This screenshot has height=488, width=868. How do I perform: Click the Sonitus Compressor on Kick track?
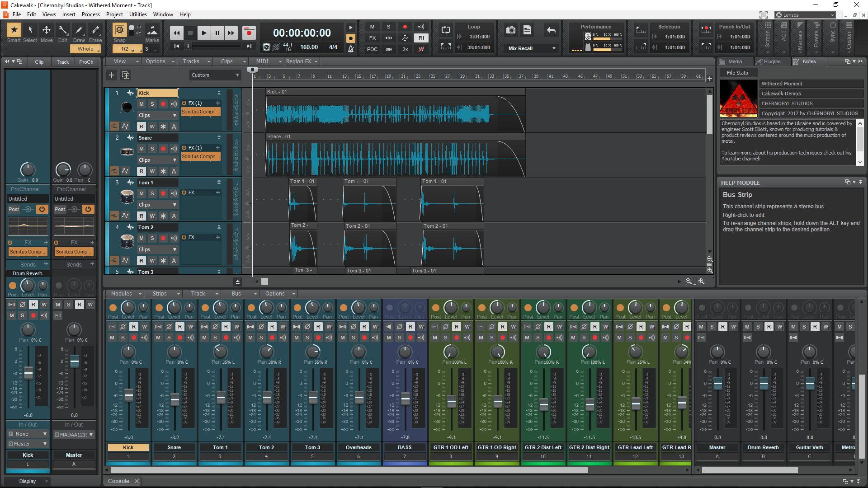(201, 112)
